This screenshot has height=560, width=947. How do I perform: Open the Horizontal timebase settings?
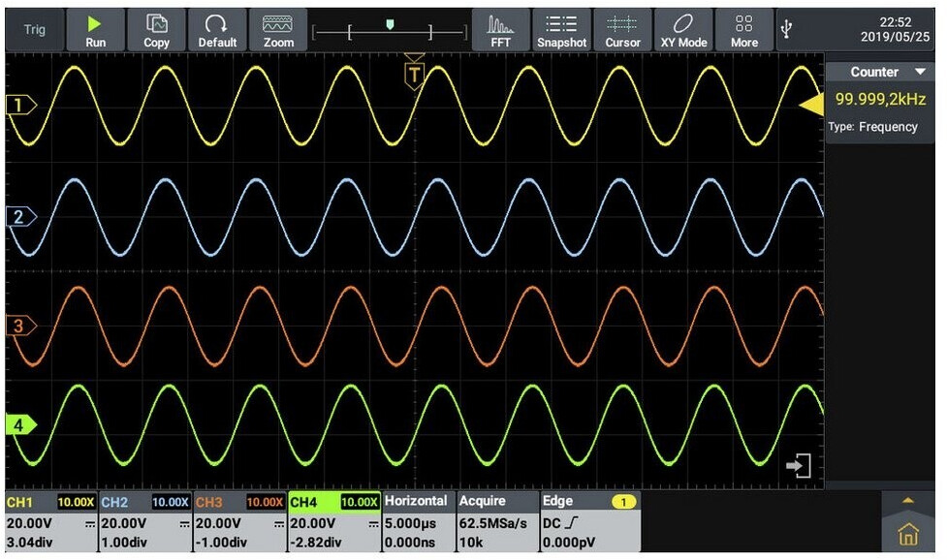(x=418, y=522)
